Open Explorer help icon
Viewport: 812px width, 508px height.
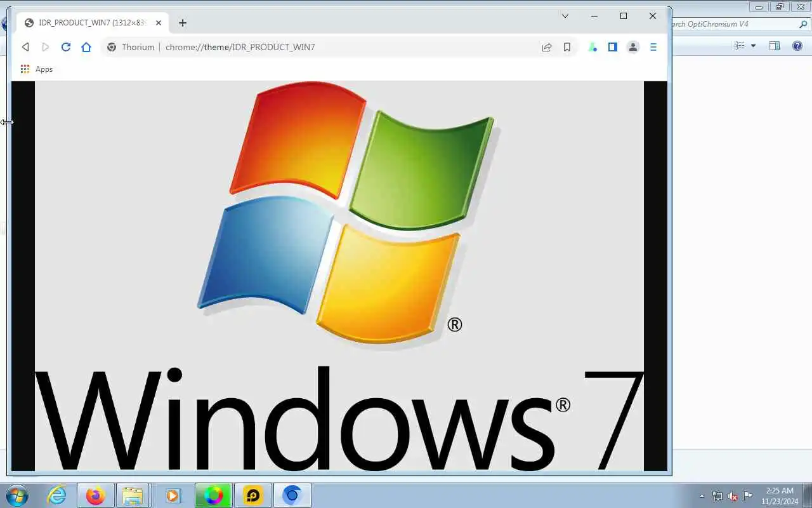click(x=797, y=46)
